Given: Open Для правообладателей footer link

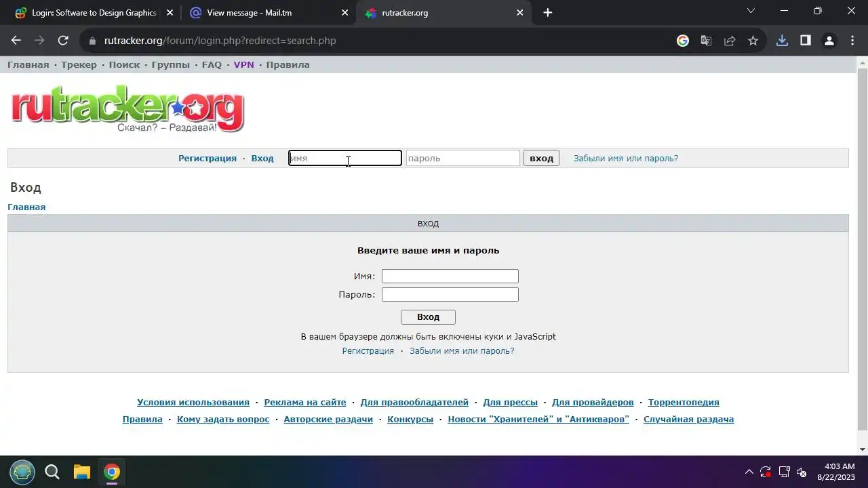Looking at the screenshot, I should [414, 403].
